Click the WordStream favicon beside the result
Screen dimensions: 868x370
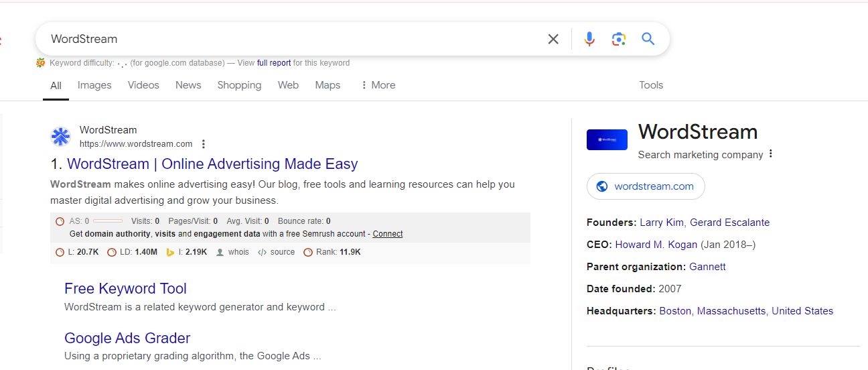pos(61,137)
